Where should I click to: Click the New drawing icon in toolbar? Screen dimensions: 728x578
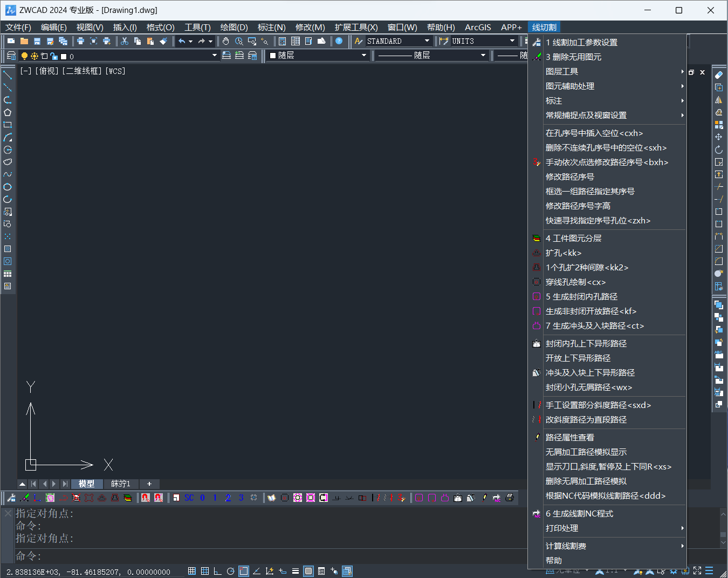tap(11, 41)
